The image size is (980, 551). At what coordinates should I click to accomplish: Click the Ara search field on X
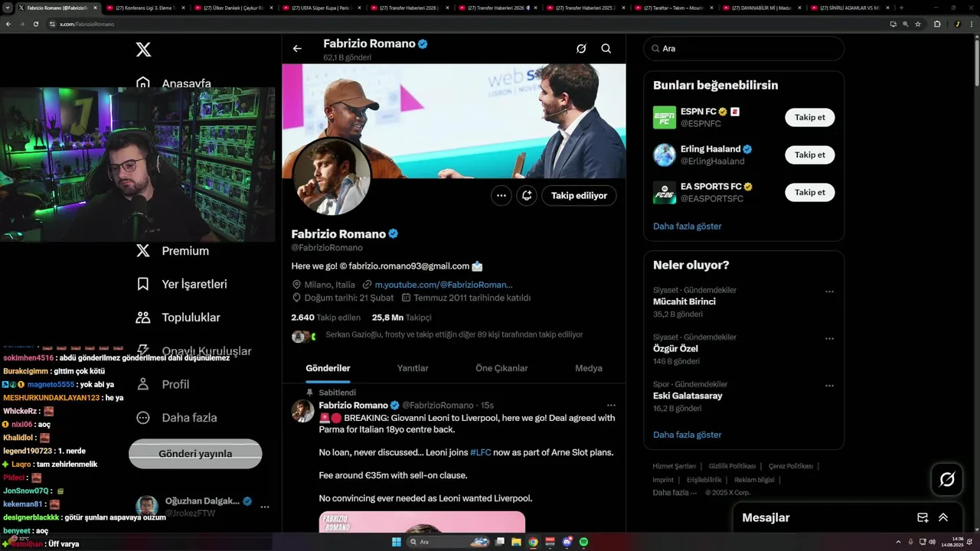(743, 48)
